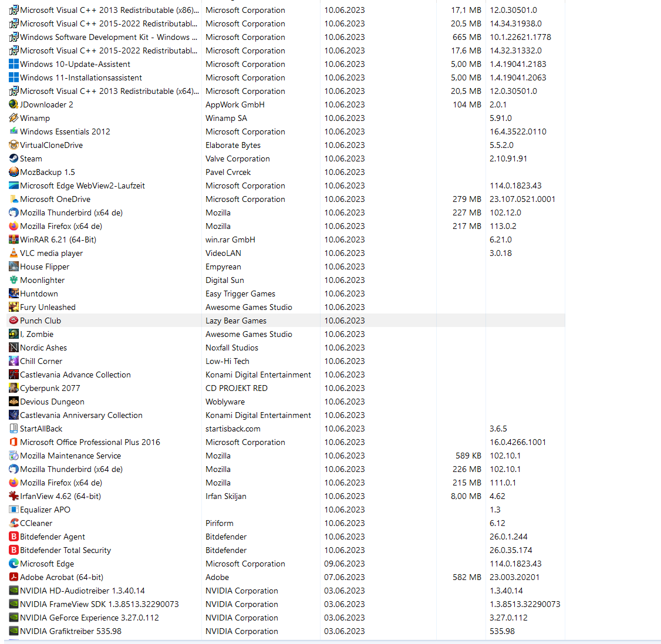Select the Microsoft Visual C++ 2013 (x86) name
The height and width of the screenshot is (644, 661).
[x=110, y=10]
